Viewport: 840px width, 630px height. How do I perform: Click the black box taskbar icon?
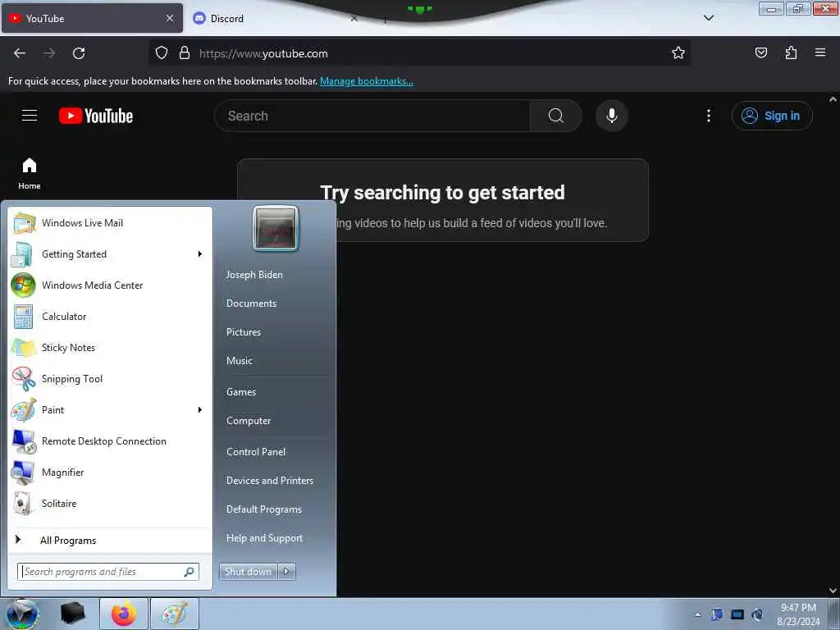[72, 614]
